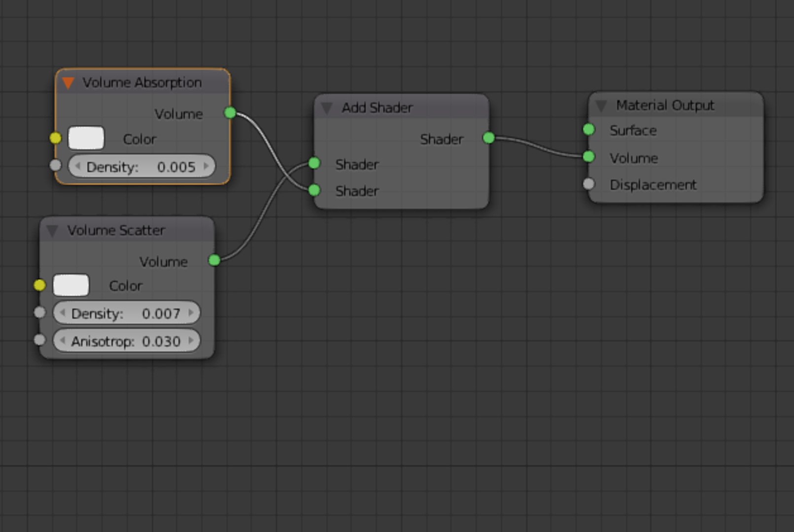Select Add Shader node by title
Viewport: 794px width, 532px height.
(378, 107)
